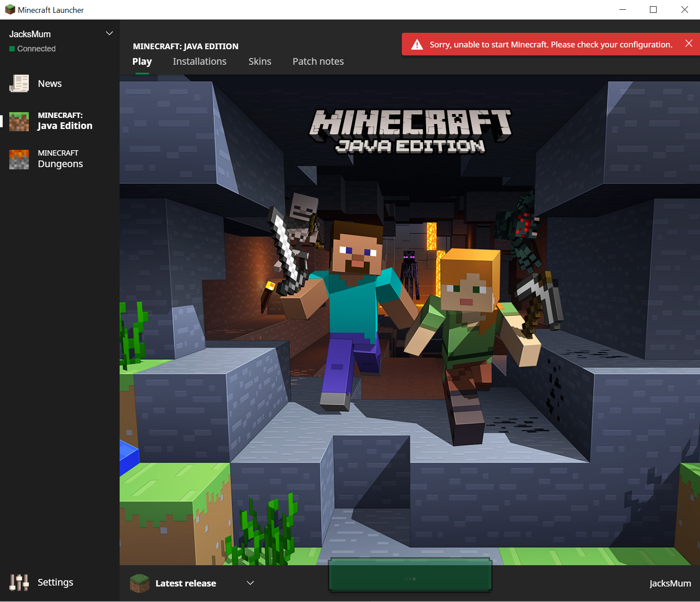Switch to the Installations tab
The height and width of the screenshot is (602, 700).
[199, 62]
